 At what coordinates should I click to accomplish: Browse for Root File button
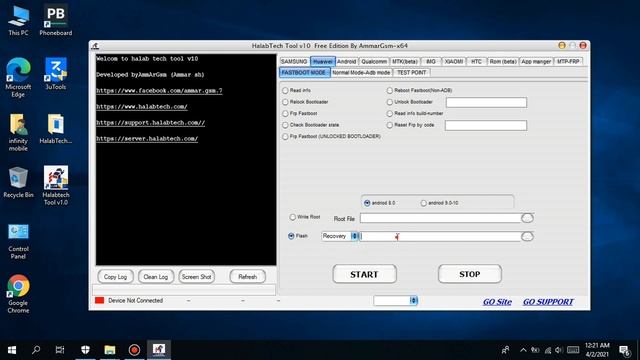point(527,218)
